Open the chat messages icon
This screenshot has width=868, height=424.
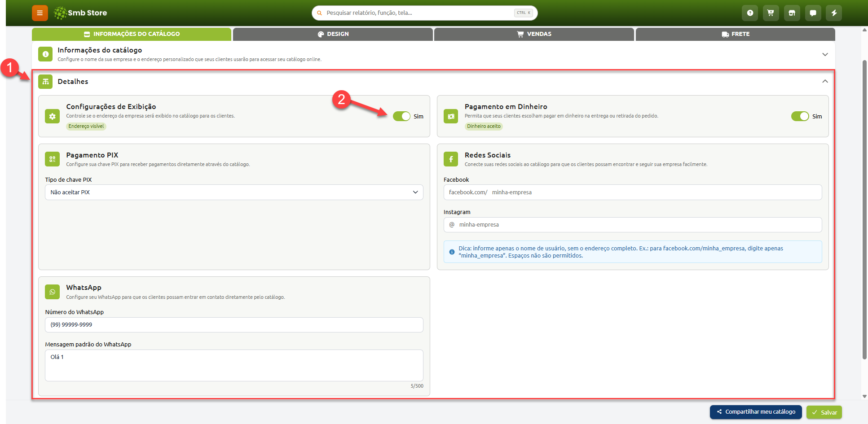click(813, 13)
